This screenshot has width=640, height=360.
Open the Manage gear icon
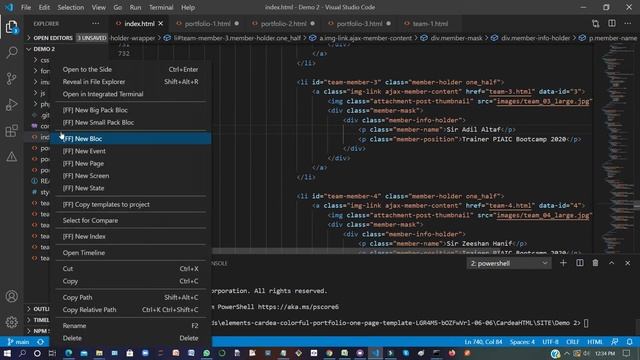11,322
